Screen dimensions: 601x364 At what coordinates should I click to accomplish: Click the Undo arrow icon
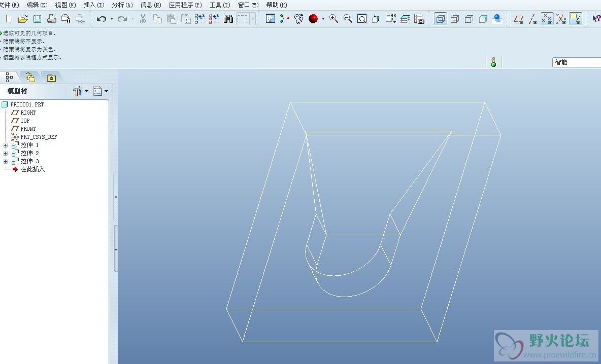101,18
